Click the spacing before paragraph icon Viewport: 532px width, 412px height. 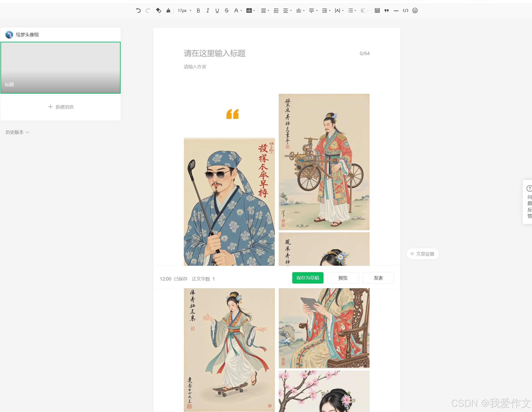[x=298, y=10]
